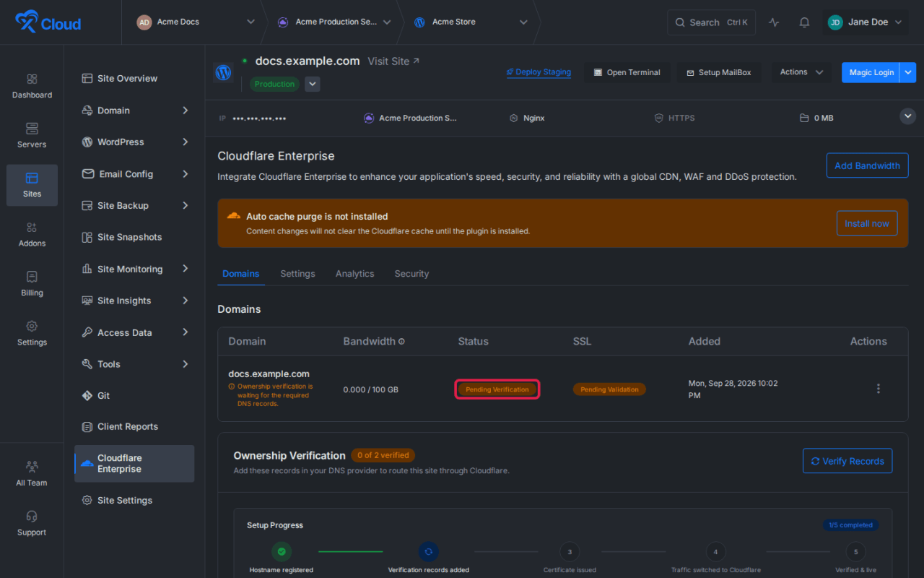Click the WordPress site icon beside docs.example.com
Screen dimensions: 924x578
click(224, 72)
